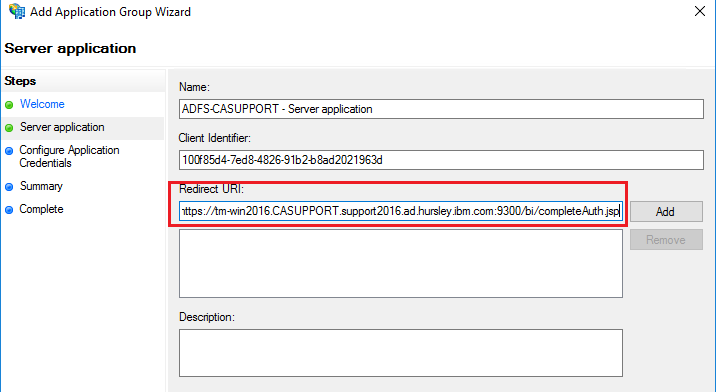This screenshot has height=392, width=716.
Task: Click the wizard icon in the title bar
Action: [x=17, y=11]
